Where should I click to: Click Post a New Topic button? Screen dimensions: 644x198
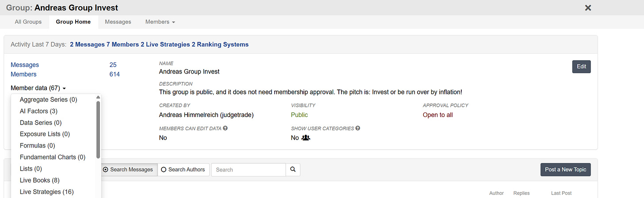click(x=565, y=170)
